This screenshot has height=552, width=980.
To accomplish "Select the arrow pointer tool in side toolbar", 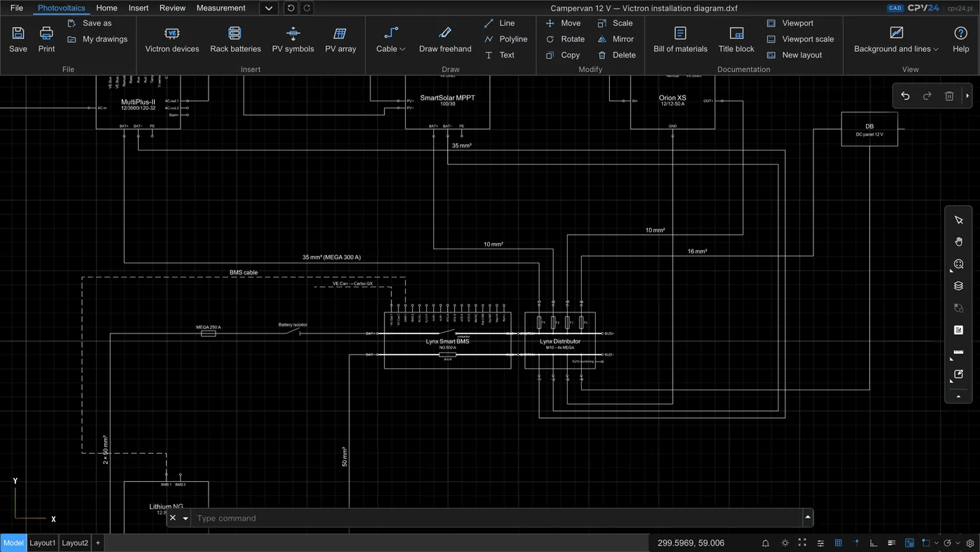I will [959, 220].
